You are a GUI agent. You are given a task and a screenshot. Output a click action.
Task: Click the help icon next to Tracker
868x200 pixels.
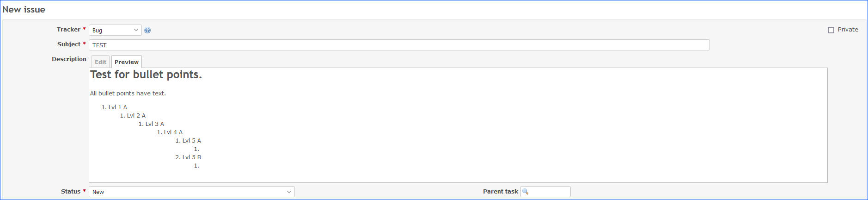pyautogui.click(x=147, y=31)
